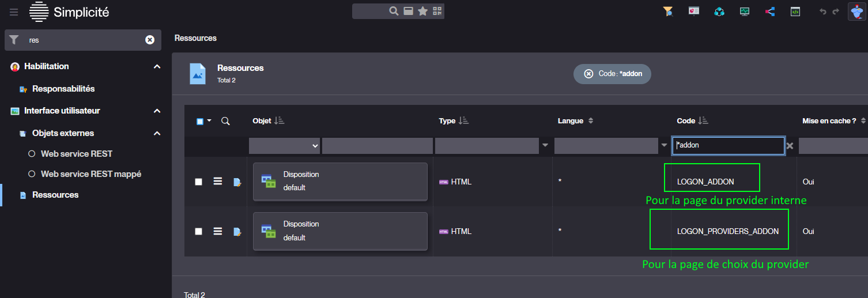This screenshot has width=868, height=298.
Task: Remove the Code: *addon filter chip
Action: 588,74
